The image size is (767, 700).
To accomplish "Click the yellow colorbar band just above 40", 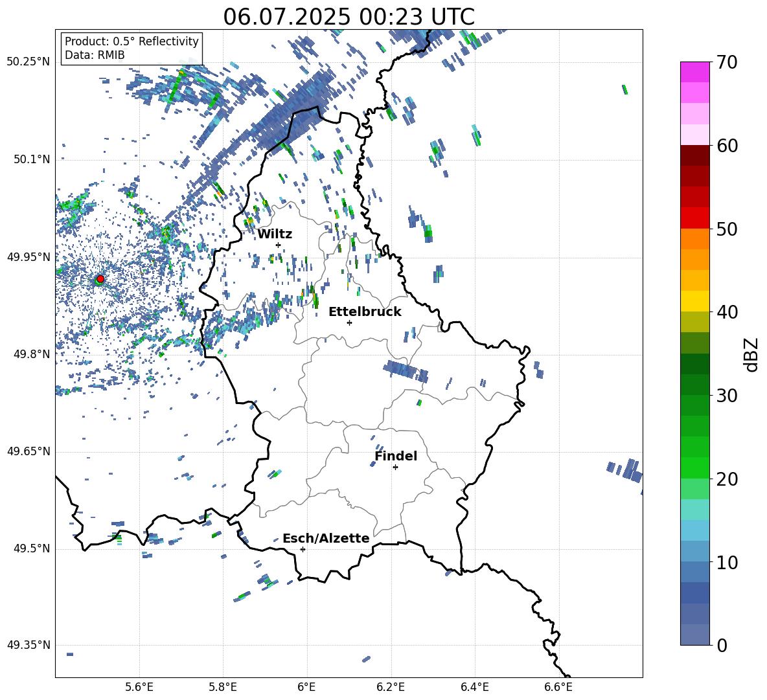I will (694, 301).
